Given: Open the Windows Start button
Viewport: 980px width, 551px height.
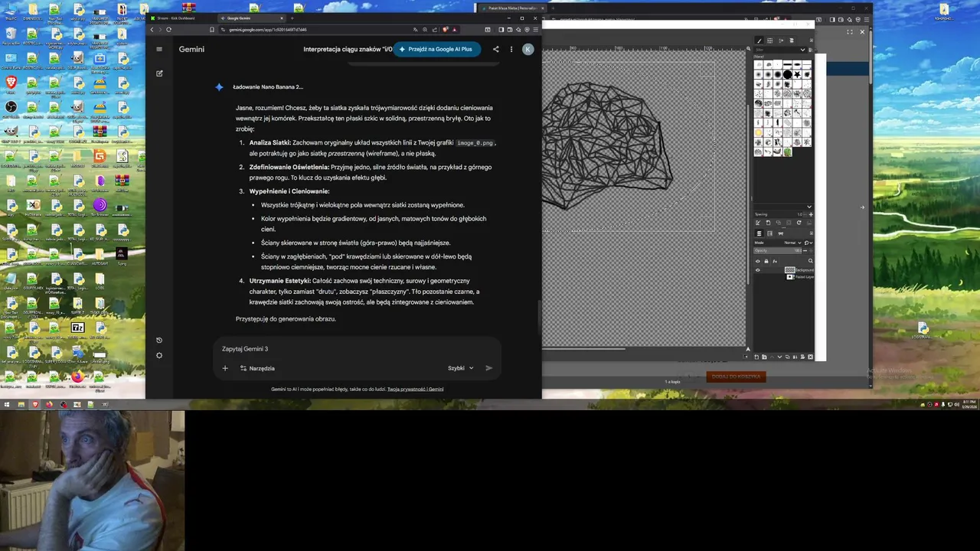Looking at the screenshot, I should (x=7, y=404).
